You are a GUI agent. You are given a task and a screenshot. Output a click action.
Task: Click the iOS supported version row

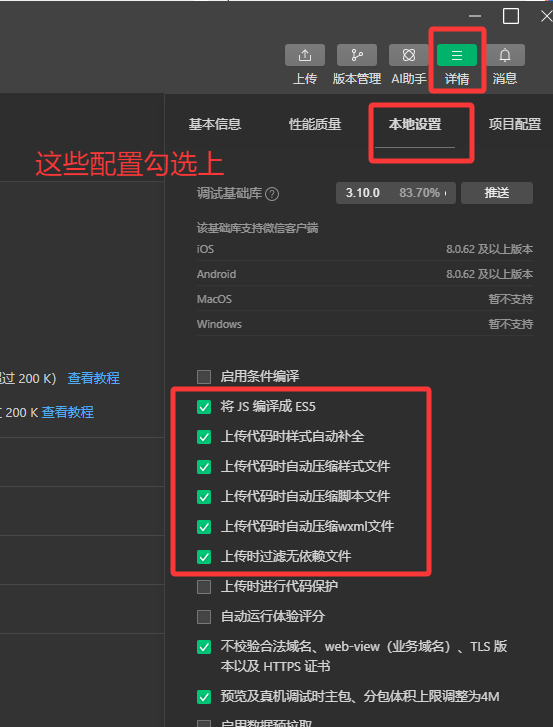tap(365, 249)
